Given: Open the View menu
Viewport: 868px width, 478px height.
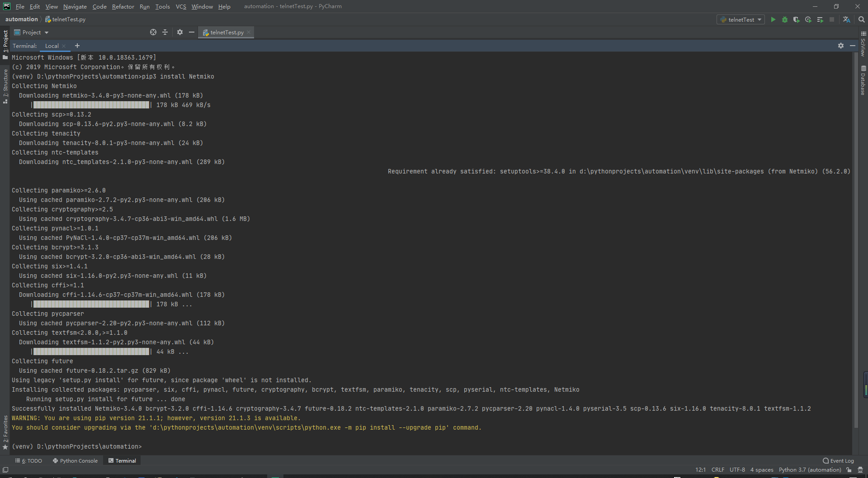Looking at the screenshot, I should click(x=52, y=6).
